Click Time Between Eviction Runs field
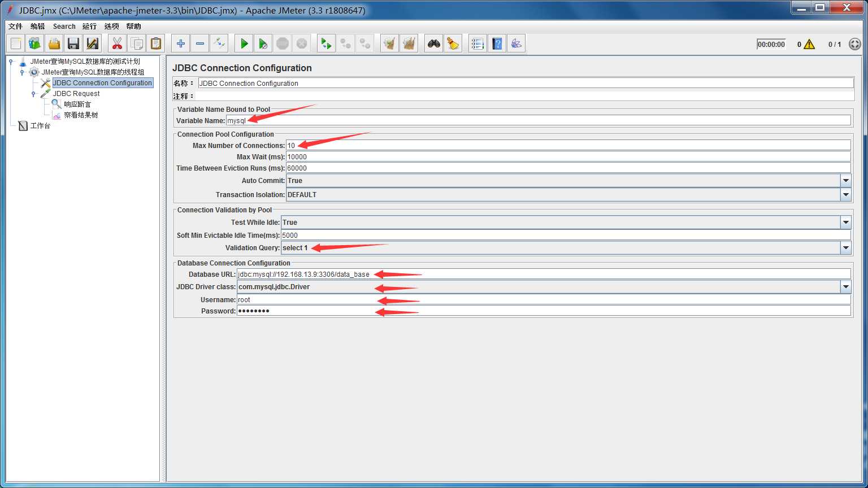 pyautogui.click(x=568, y=168)
